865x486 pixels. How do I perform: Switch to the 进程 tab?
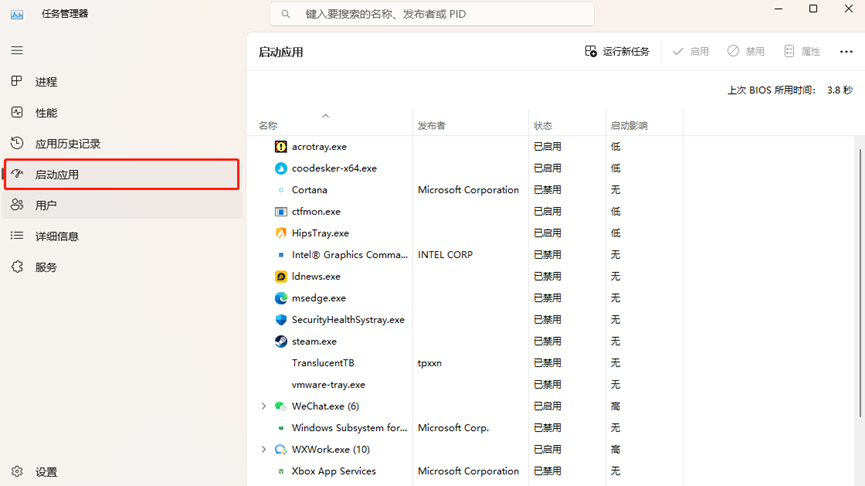click(46, 82)
